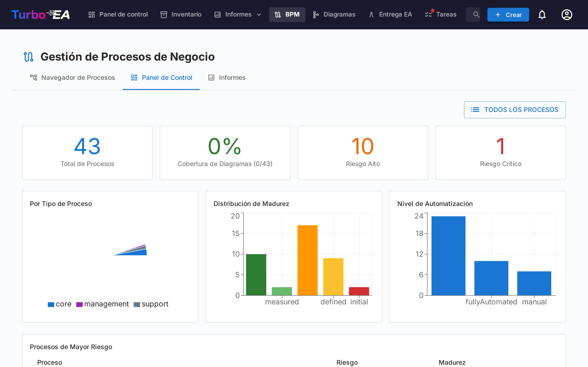The width and height of the screenshot is (588, 367).
Task: Click the management legend purple swatch
Action: [x=79, y=304]
